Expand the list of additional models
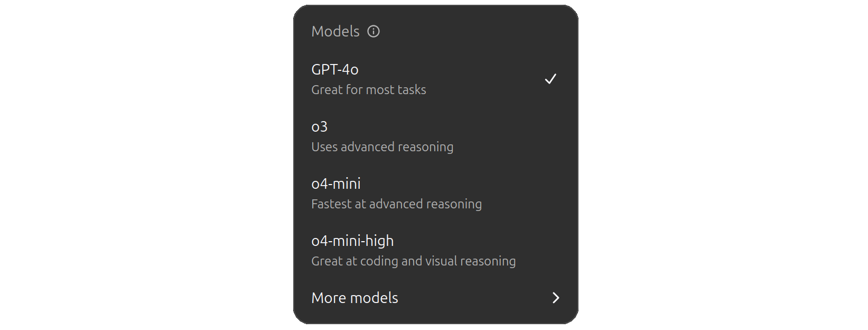 [x=435, y=298]
